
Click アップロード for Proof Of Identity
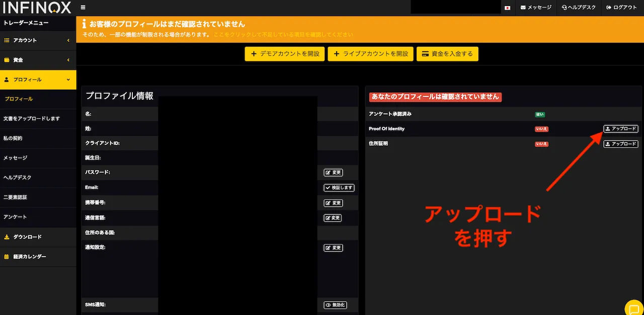[621, 129]
